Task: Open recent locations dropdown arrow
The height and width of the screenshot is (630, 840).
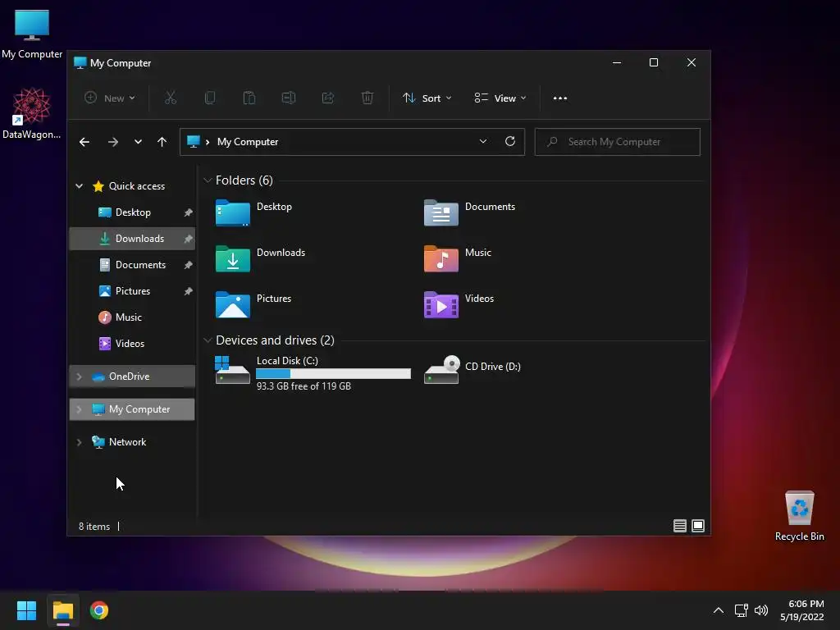Action: click(x=138, y=142)
